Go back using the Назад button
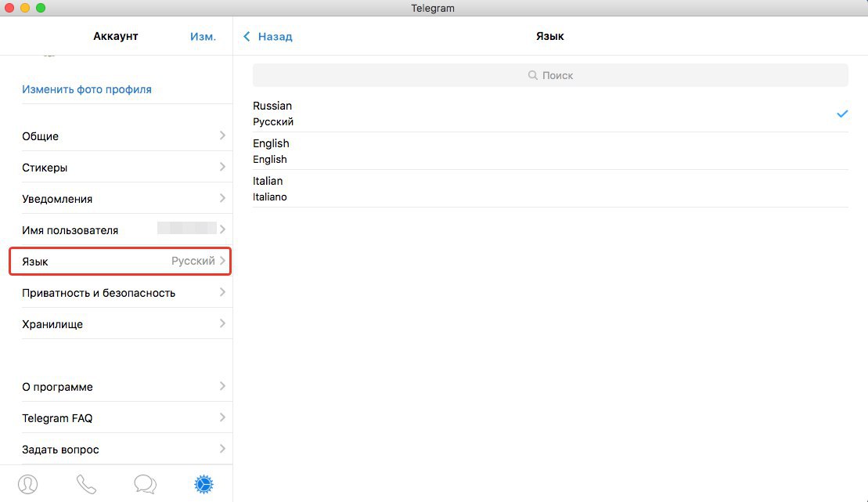The image size is (868, 502). 268,37
